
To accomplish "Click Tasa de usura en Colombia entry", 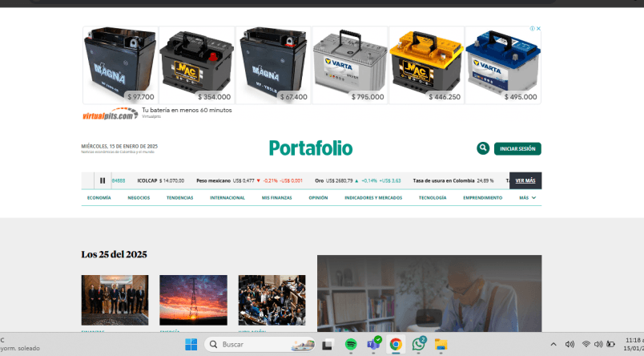I will [453, 180].
